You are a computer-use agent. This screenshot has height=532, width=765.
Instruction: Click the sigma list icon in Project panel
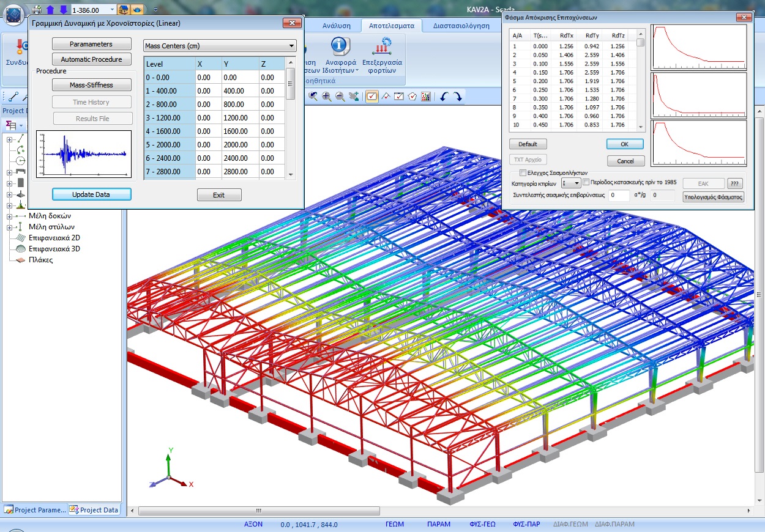[x=10, y=125]
